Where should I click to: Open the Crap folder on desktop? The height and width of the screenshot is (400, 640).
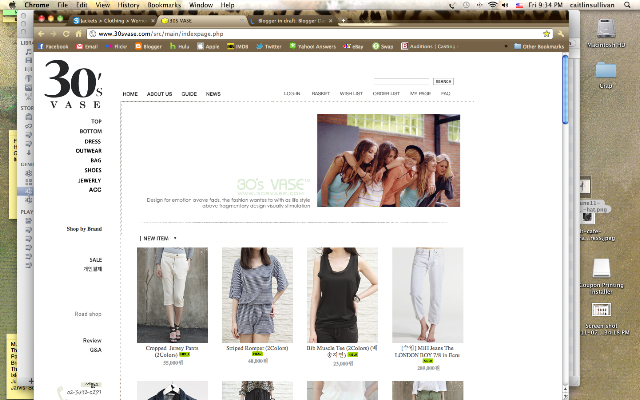(x=606, y=75)
